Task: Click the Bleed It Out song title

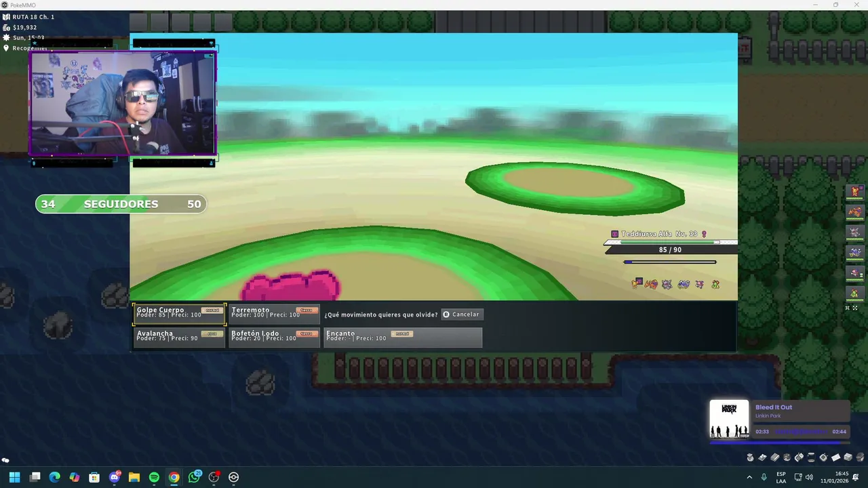Action: click(x=774, y=407)
